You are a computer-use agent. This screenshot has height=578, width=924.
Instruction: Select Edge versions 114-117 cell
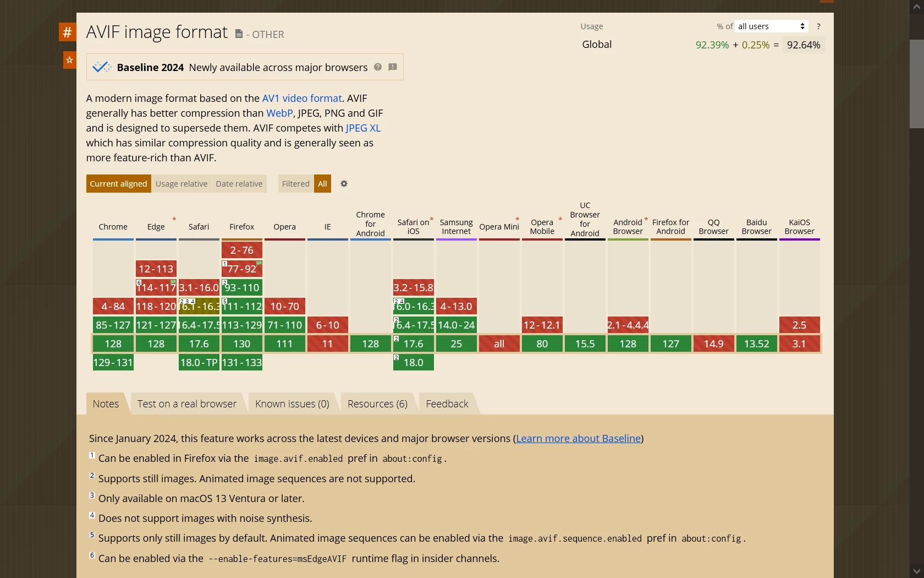pyautogui.click(x=156, y=287)
